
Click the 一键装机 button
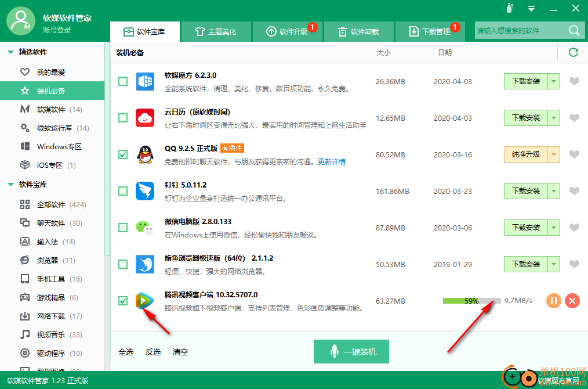tap(351, 351)
